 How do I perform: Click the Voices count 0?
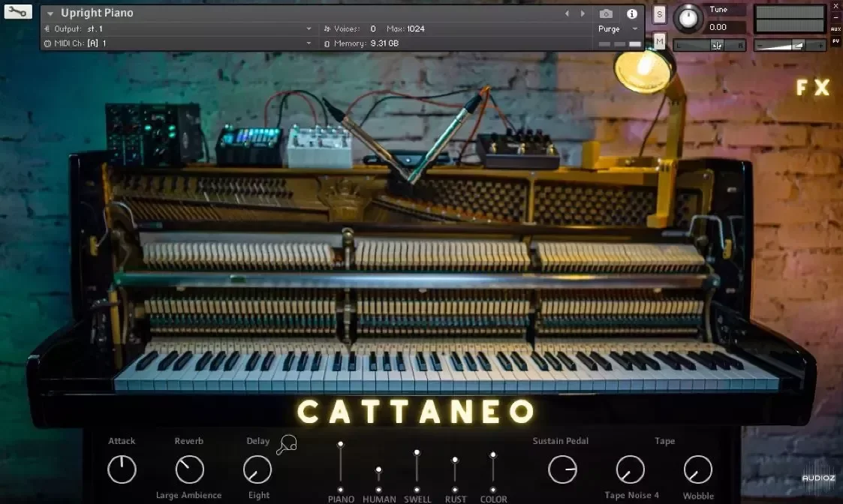pyautogui.click(x=373, y=29)
